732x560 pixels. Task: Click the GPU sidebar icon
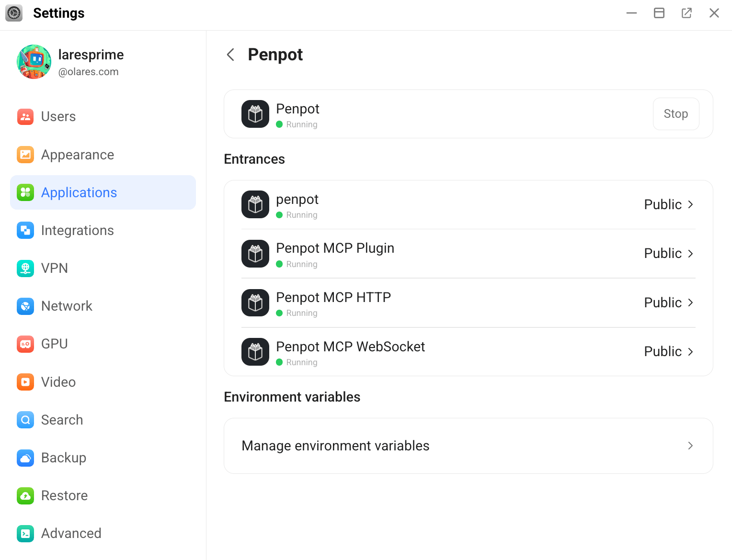(25, 344)
